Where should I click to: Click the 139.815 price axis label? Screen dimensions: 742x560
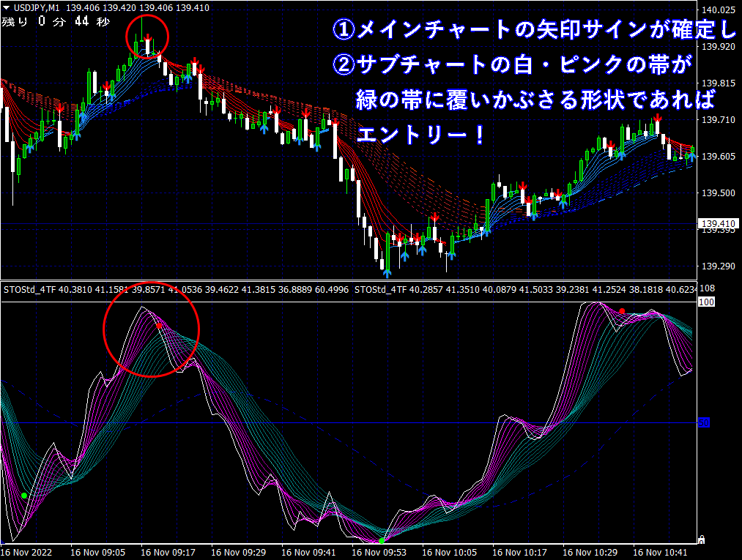718,83
